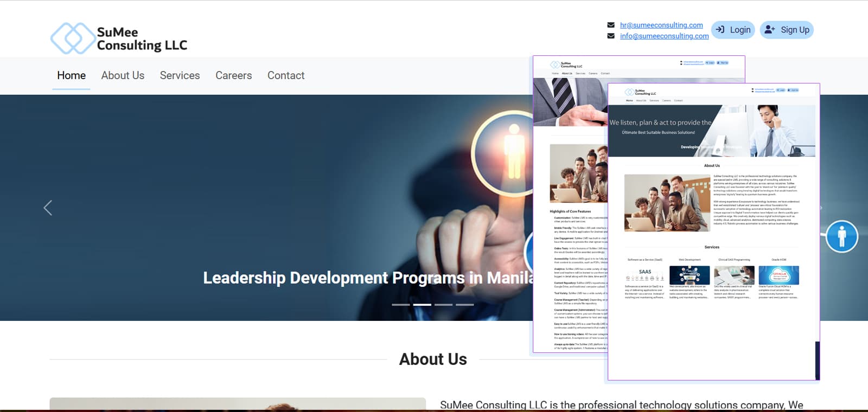Jump to the first carousel slide indicator
The width and height of the screenshot is (868, 412).
tap(401, 305)
